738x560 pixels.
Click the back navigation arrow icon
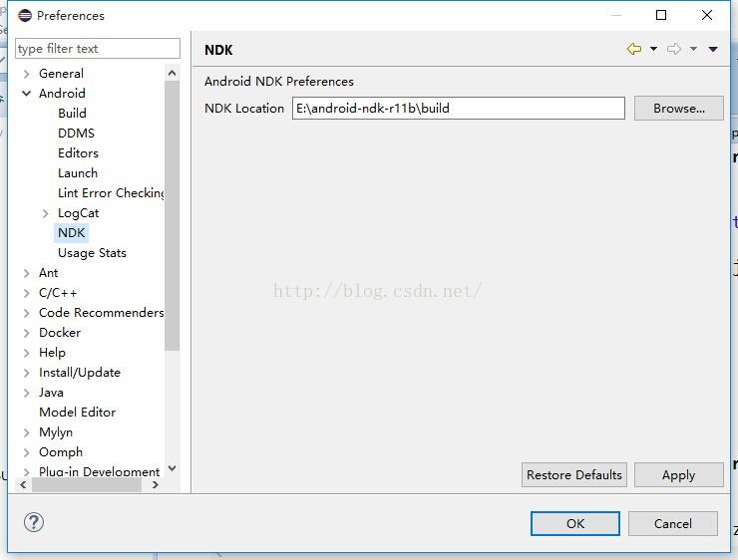(x=634, y=49)
